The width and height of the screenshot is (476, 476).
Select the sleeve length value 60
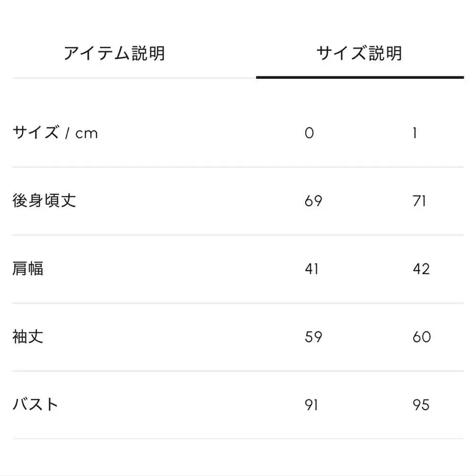(420, 336)
